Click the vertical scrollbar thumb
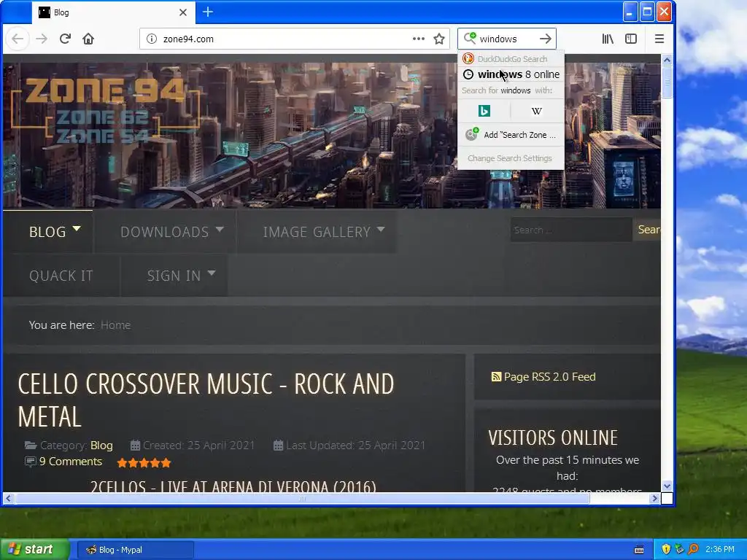Image resolution: width=747 pixels, height=560 pixels. pyautogui.click(x=667, y=82)
